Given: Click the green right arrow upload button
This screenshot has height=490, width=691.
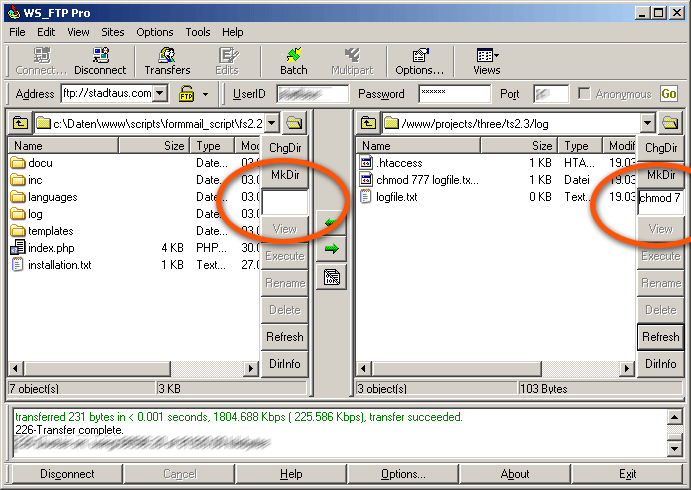Looking at the screenshot, I should click(x=331, y=249).
